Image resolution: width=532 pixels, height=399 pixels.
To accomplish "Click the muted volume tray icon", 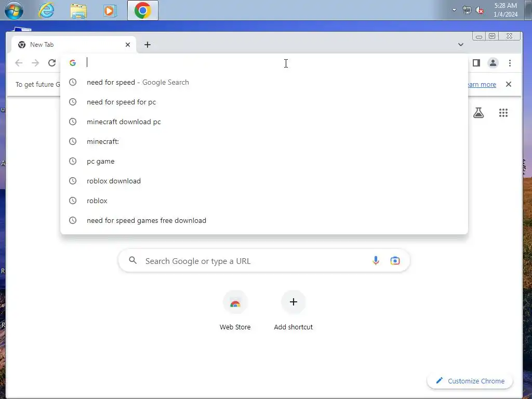I will pos(480,10).
